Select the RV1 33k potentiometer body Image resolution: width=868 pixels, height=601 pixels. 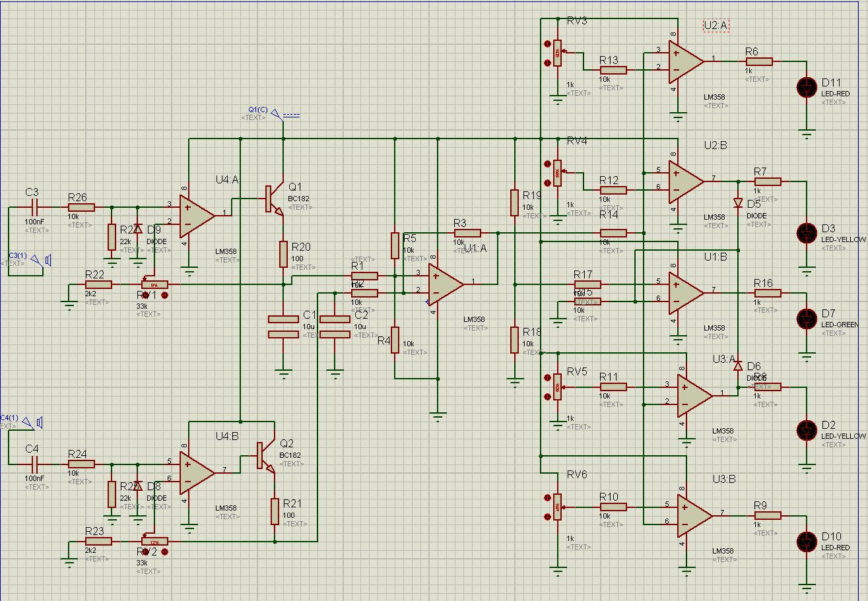tap(154, 284)
